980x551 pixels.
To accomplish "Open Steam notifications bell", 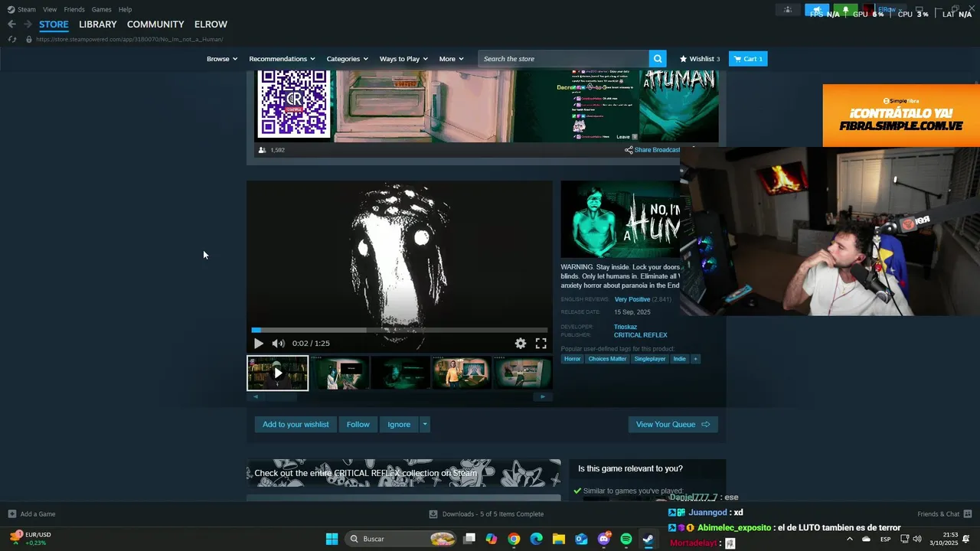I will [845, 10].
